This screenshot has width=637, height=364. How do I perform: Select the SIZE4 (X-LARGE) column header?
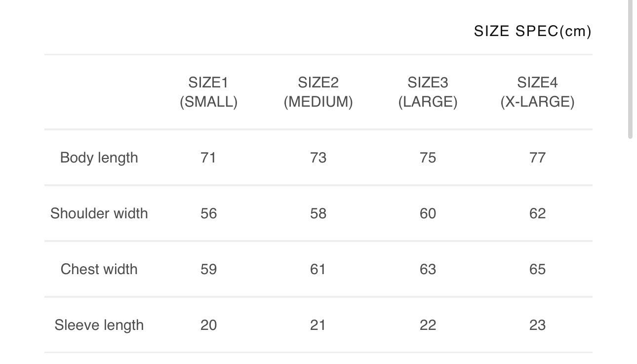[537, 92]
